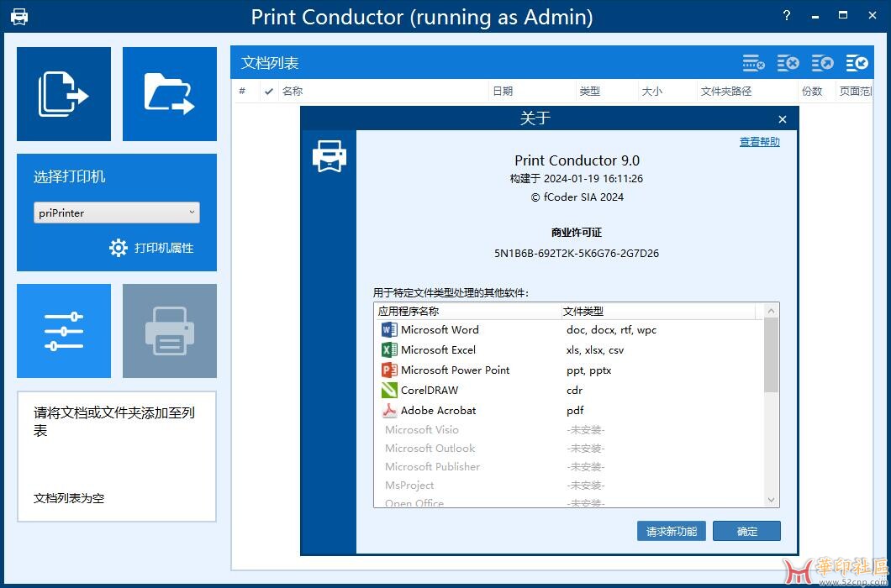The width and height of the screenshot is (891, 588).
Task: Click the Microsoft Word icon
Action: [389, 329]
